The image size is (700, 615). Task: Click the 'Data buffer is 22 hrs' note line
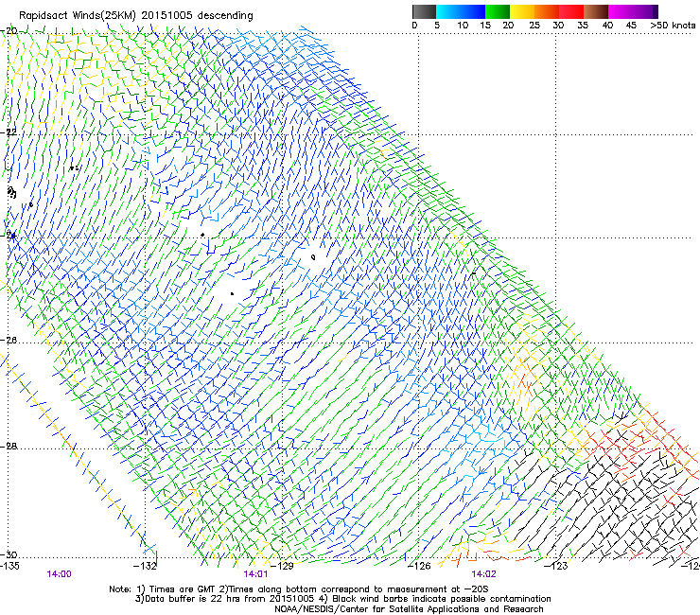pyautogui.click(x=342, y=599)
